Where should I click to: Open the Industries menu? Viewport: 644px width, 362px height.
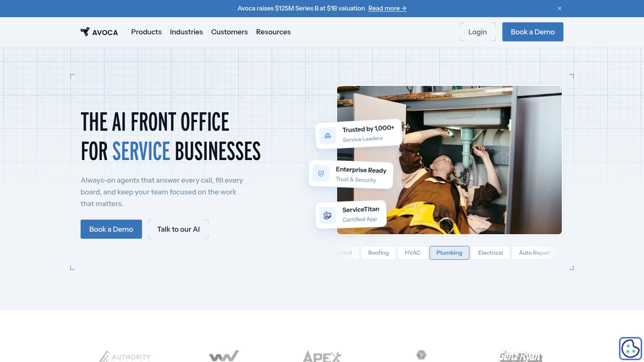coord(186,32)
